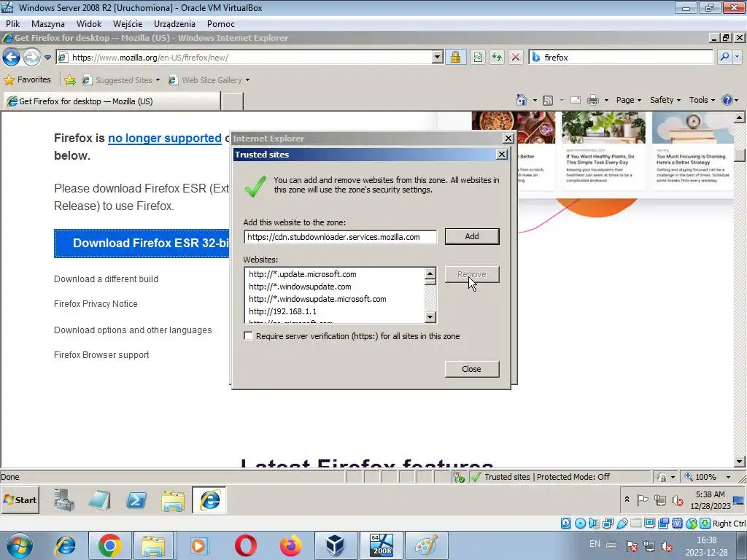Open VirtualBox Maszyna menu
Viewport: 747px width, 560px height.
pos(47,24)
